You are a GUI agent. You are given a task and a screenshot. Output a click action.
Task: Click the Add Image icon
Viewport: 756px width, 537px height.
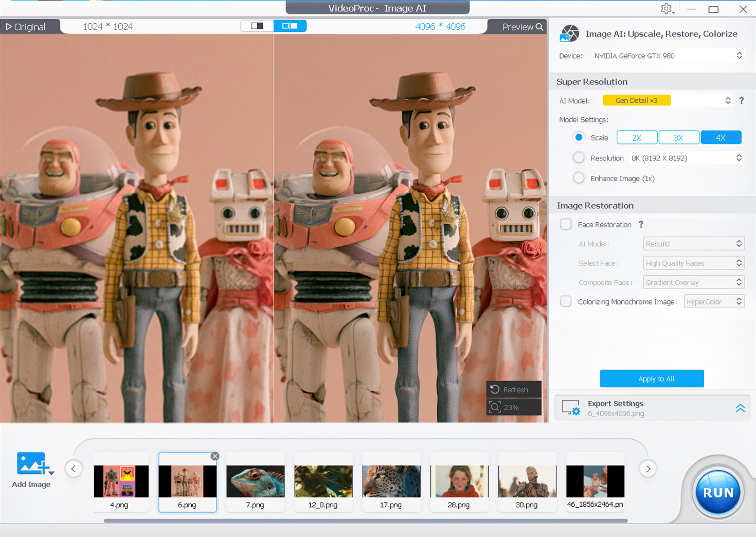[x=32, y=463]
